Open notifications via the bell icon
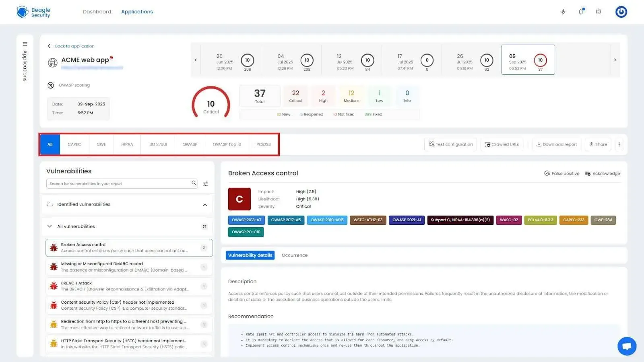 (x=581, y=12)
